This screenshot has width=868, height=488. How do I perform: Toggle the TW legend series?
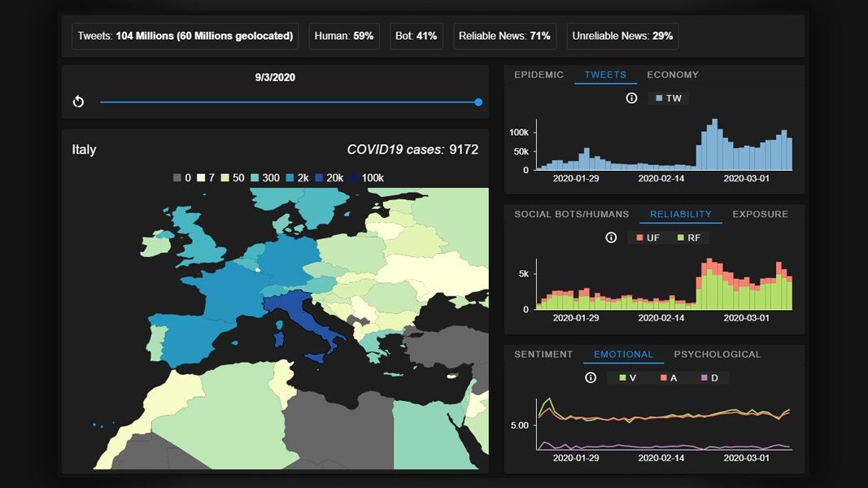point(668,98)
